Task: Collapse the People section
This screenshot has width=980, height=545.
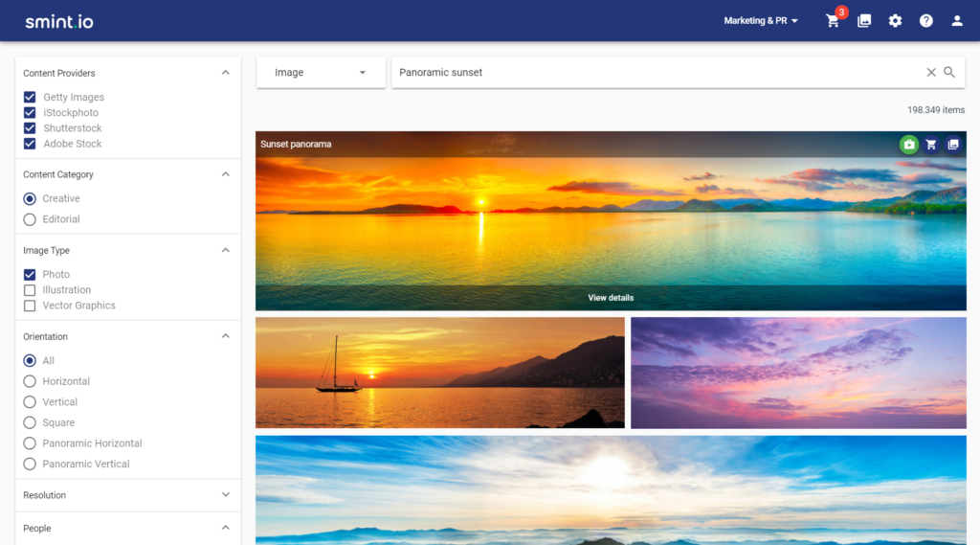Action: tap(226, 528)
